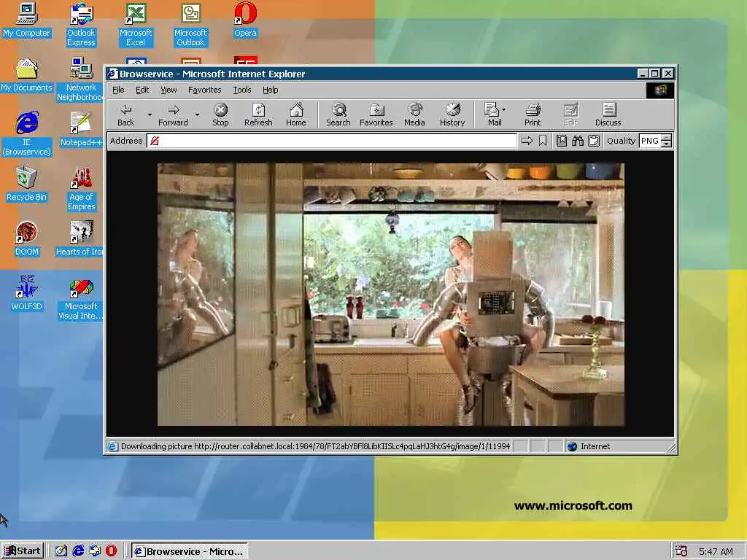Screen dimensions: 747x560
Task: Stop page loading with Stop button
Action: pyautogui.click(x=220, y=114)
